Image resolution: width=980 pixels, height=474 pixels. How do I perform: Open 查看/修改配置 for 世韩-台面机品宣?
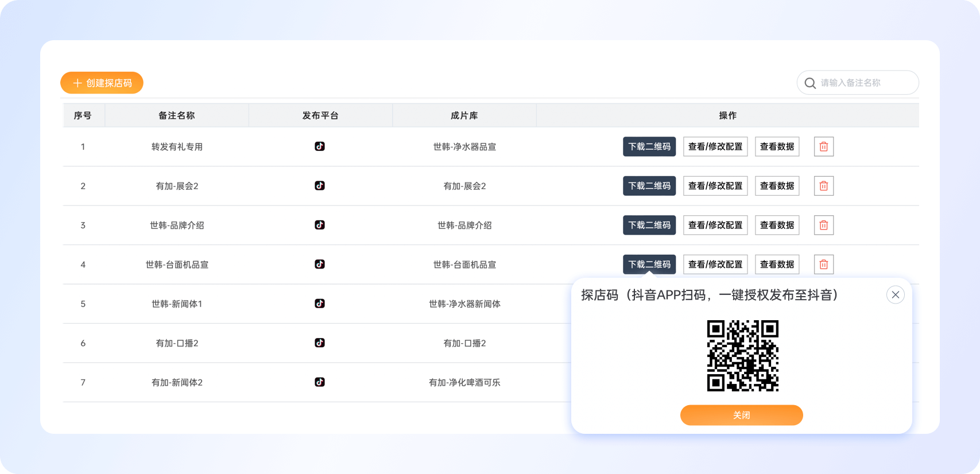pos(715,265)
